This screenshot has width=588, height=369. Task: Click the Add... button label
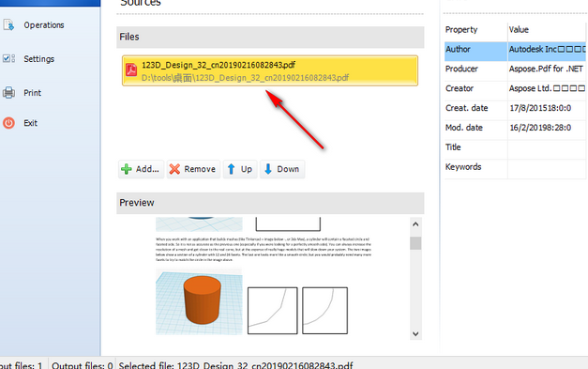141,169
